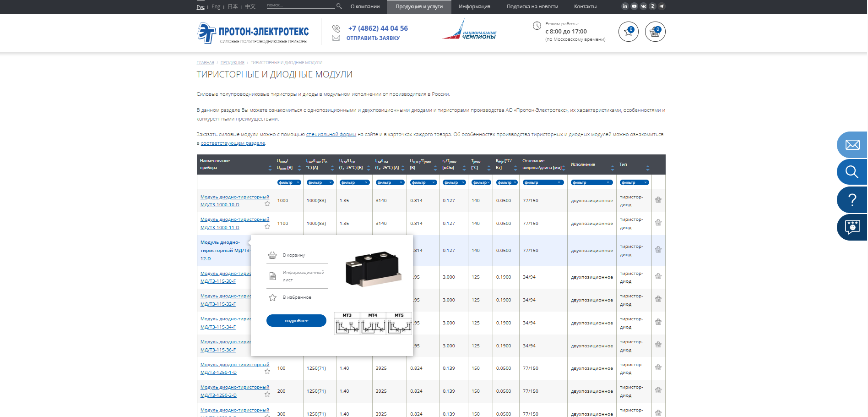Open the favorites star in header
The image size is (868, 417).
(x=628, y=32)
